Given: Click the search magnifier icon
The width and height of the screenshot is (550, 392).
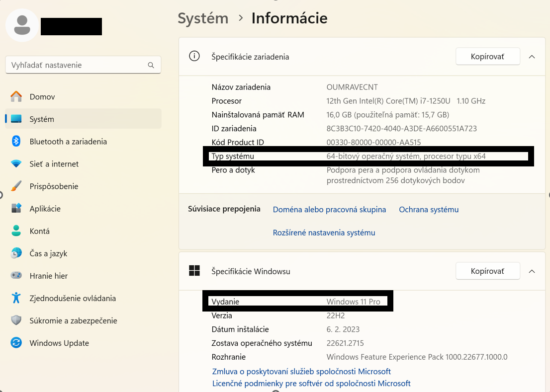Looking at the screenshot, I should [x=151, y=65].
